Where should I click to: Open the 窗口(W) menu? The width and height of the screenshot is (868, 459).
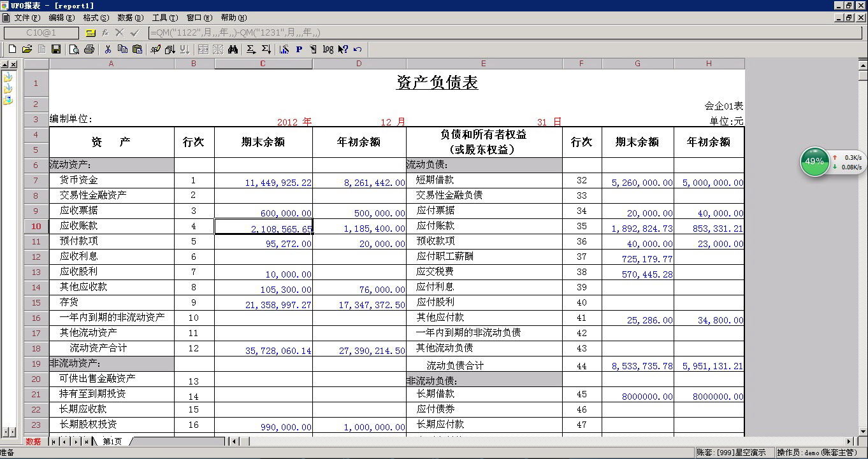pos(199,18)
